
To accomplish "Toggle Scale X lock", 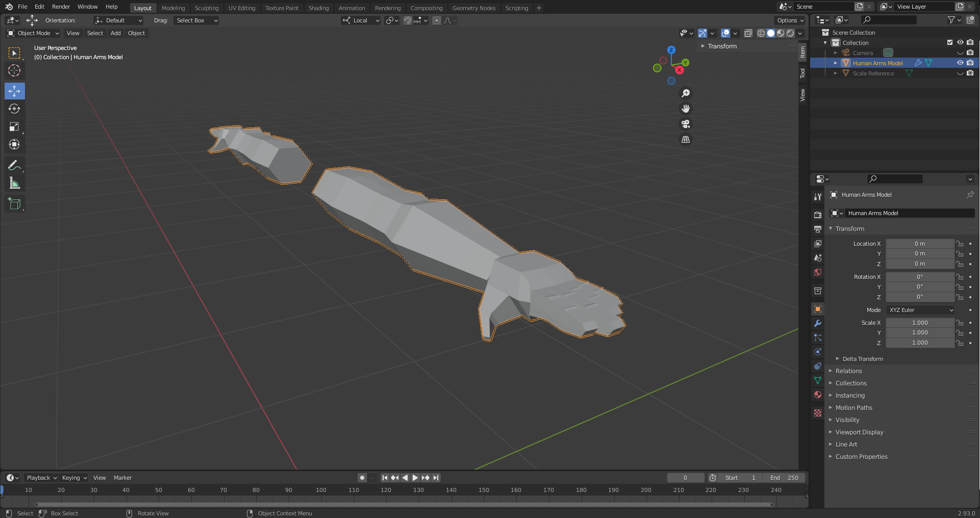I will pos(960,323).
